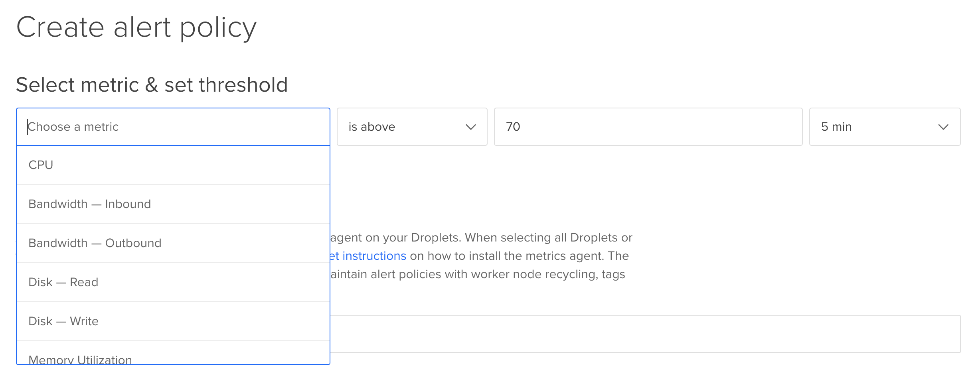Open the metrics agent instructions link

[x=369, y=255]
